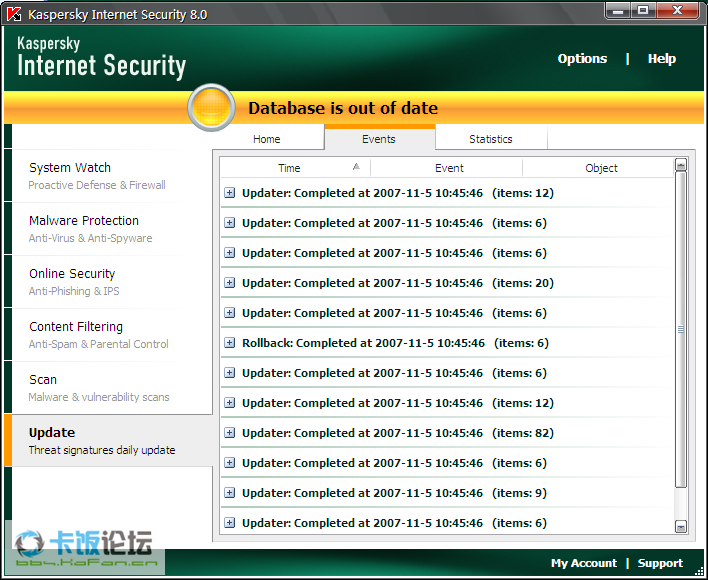708x580 pixels.
Task: Expand the Updater entry with 20 items
Action: point(230,283)
